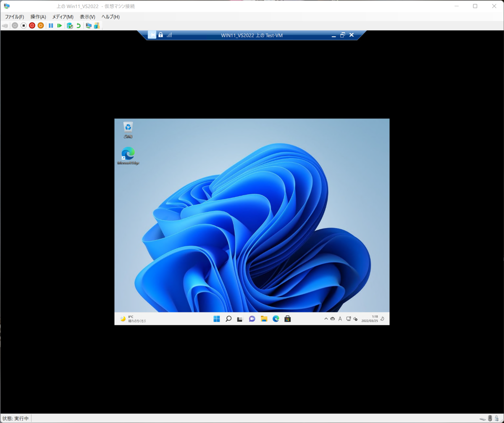The image size is (504, 423).
Task: Click the Turn Off (black square) toolbar icon
Action: (x=24, y=26)
